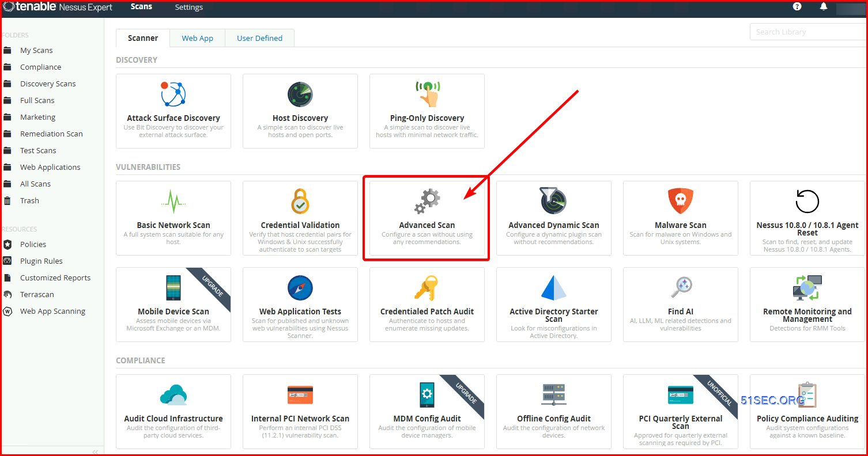Select the Credential Validation padlock icon

coord(300,202)
